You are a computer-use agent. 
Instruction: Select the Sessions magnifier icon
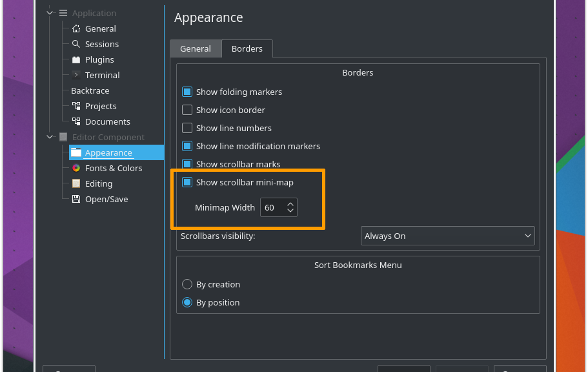click(76, 44)
